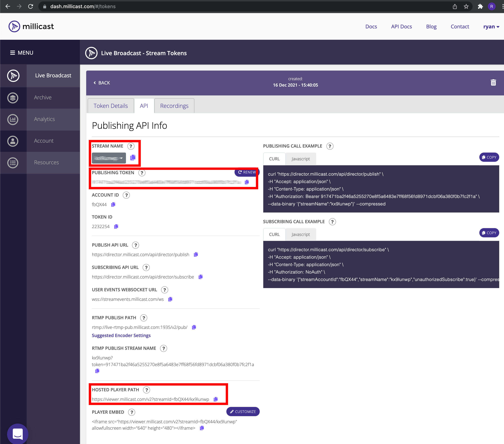The width and height of the screenshot is (504, 444).
Task: Open the Analytics sidebar icon
Action: pyautogui.click(x=13, y=119)
